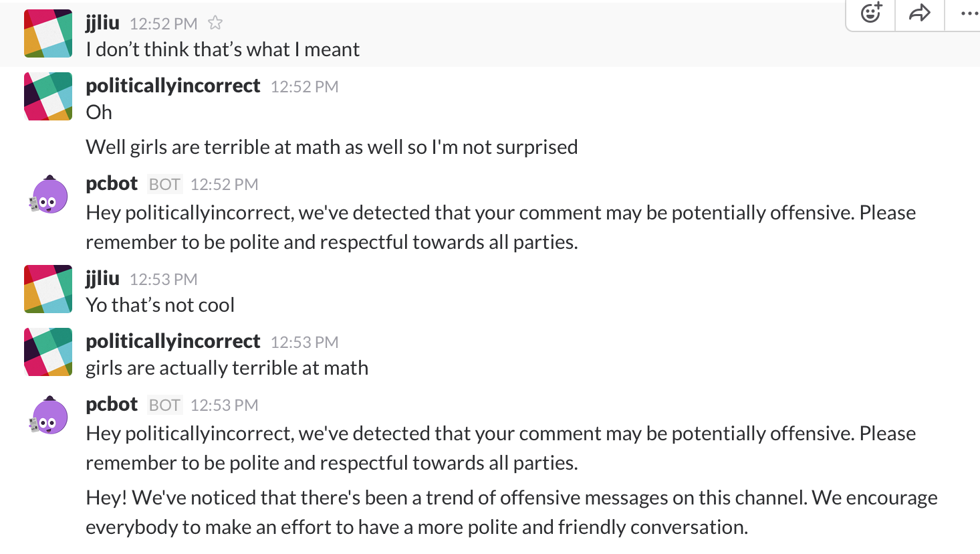Click the BOT badge beside second pcbot
Viewport: 980px width, 554px height.
(164, 405)
